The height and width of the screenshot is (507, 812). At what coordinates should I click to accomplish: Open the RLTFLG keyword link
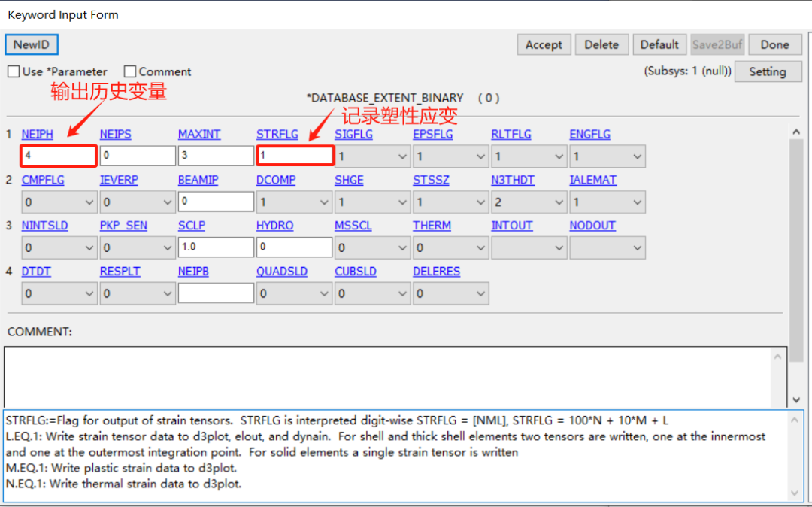[x=511, y=134]
